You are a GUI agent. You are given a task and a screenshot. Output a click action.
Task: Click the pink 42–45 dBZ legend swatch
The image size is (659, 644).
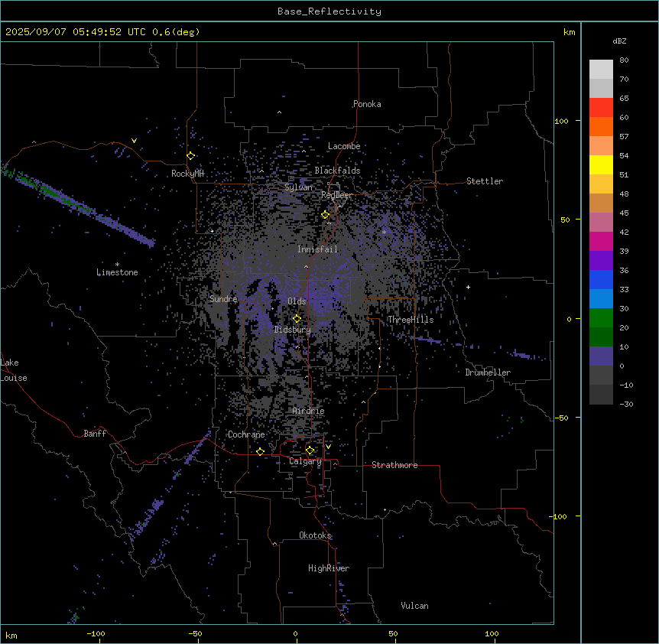[601, 223]
